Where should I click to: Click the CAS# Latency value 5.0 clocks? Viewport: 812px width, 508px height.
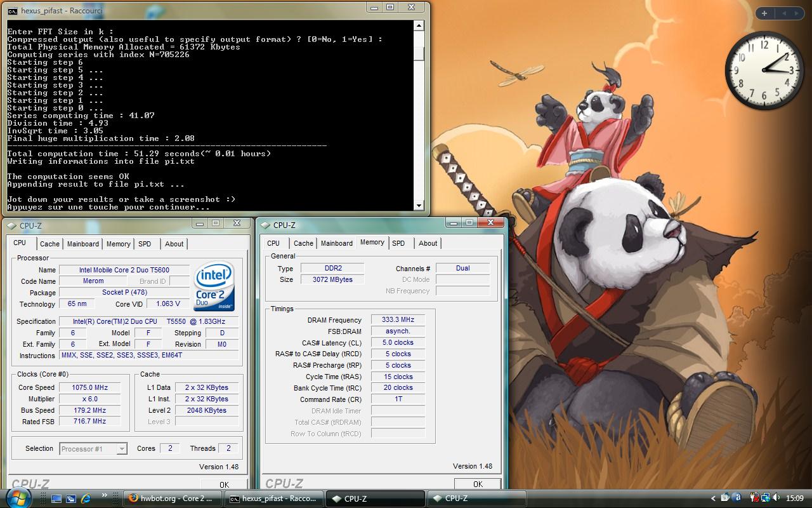[x=398, y=342]
